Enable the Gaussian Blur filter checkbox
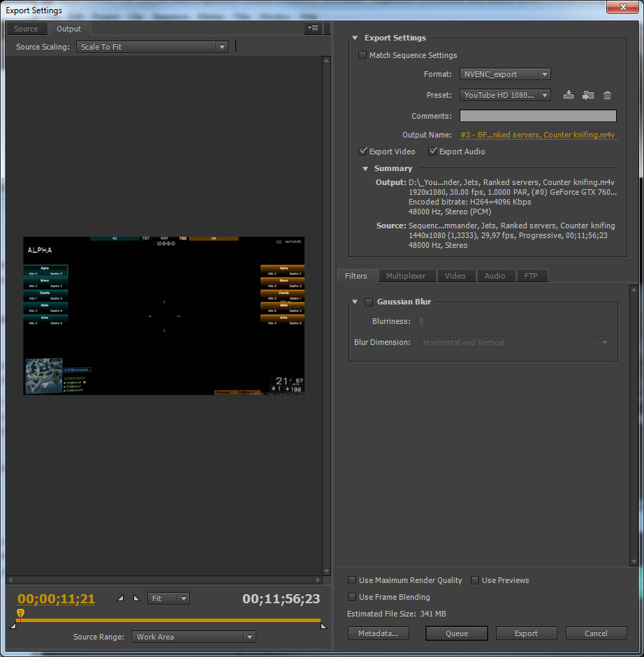The image size is (644, 657). 369,302
